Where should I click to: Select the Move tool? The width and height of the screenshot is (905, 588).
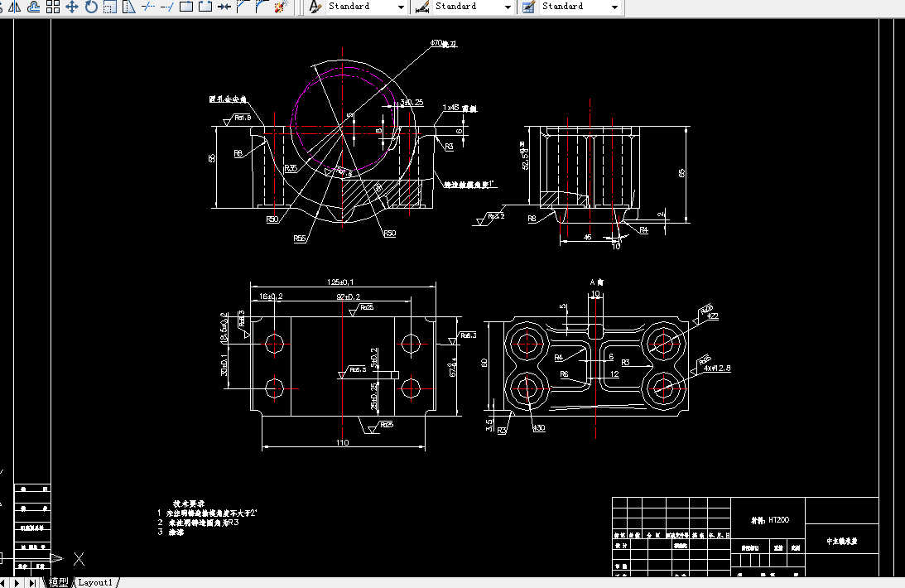click(70, 7)
